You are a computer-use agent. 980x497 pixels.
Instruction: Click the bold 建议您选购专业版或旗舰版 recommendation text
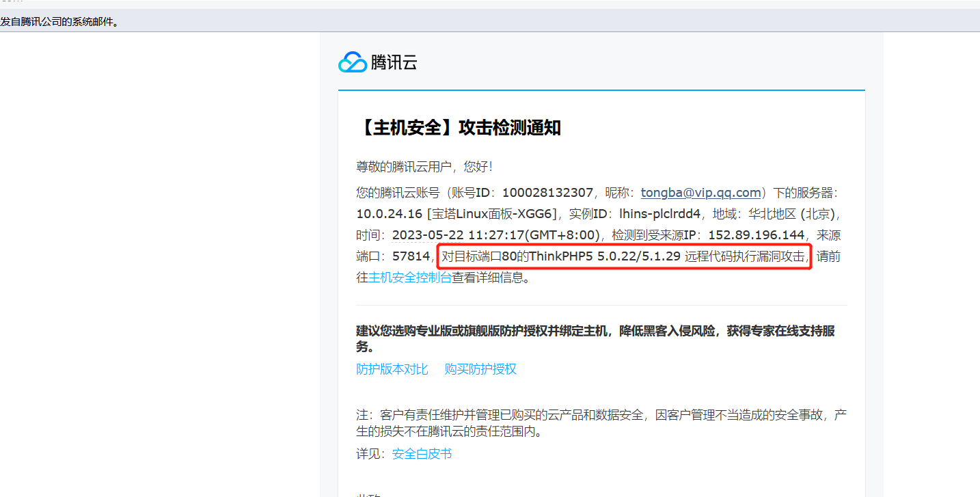point(596,338)
